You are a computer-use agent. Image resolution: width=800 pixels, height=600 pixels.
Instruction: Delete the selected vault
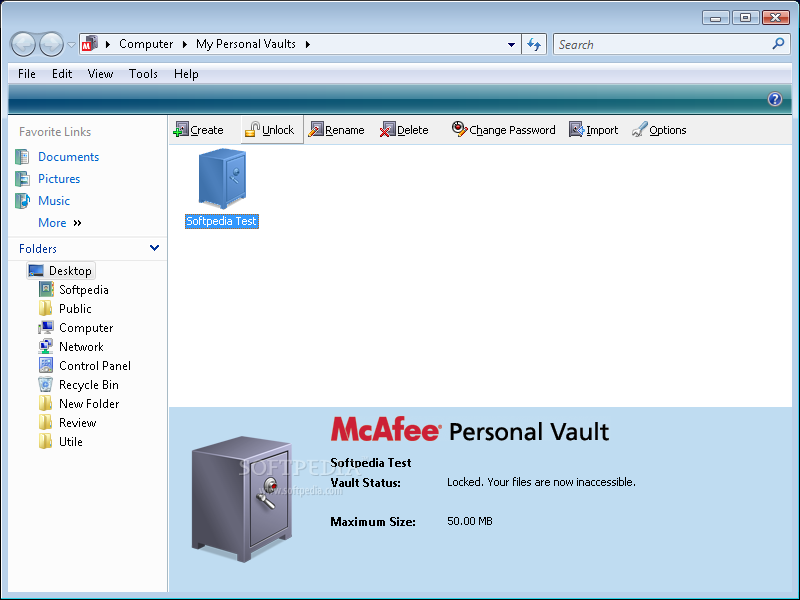pos(404,130)
